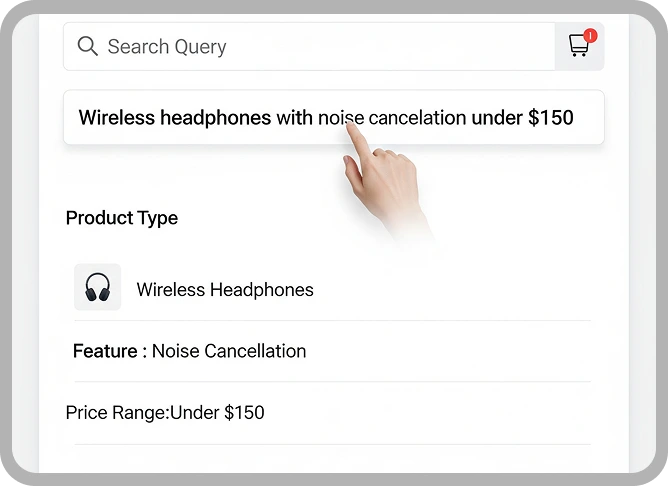Screen dimensions: 668x486
Task: Click the "$150" text in the suggestion
Action: 550,118
